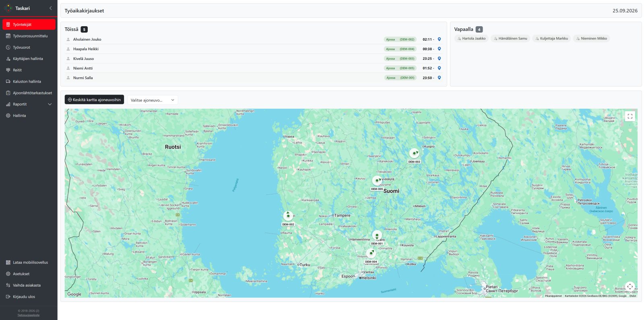Click the Kirjaudu ulos exit icon
The image size is (644, 320).
pyautogui.click(x=8, y=297)
